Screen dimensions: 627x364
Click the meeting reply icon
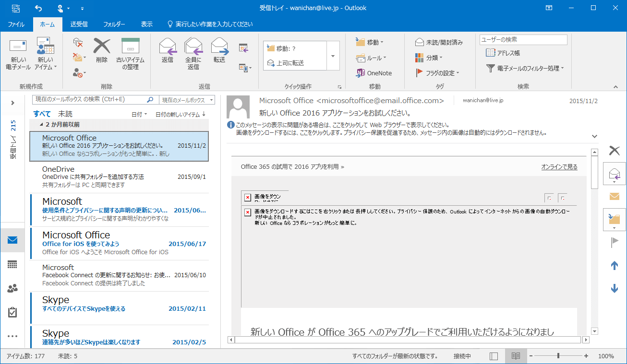click(243, 47)
